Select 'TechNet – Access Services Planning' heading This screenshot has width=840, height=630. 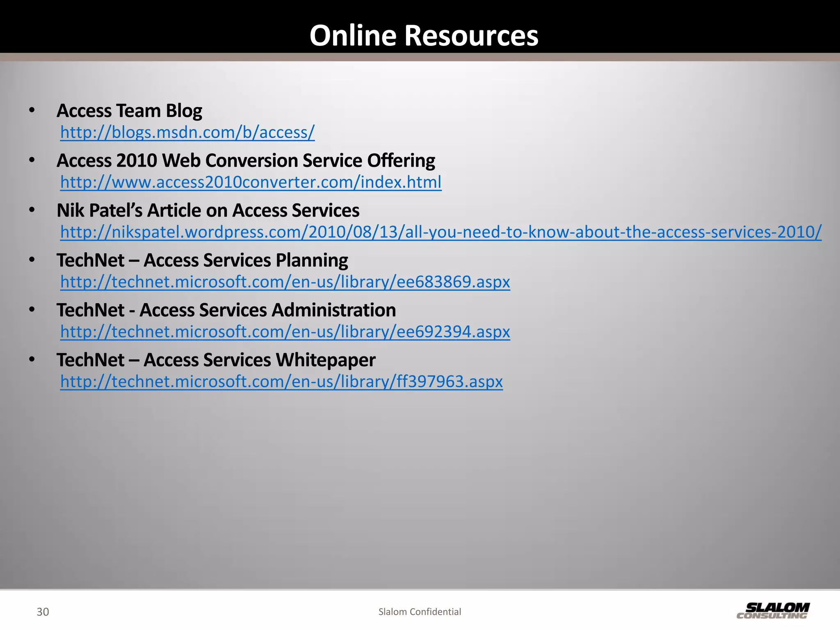(x=202, y=260)
